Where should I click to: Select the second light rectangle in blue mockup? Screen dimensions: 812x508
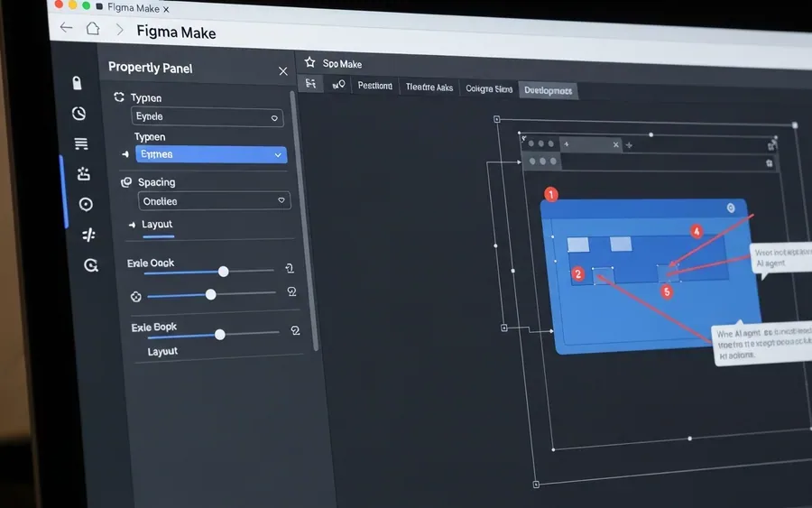click(x=621, y=244)
